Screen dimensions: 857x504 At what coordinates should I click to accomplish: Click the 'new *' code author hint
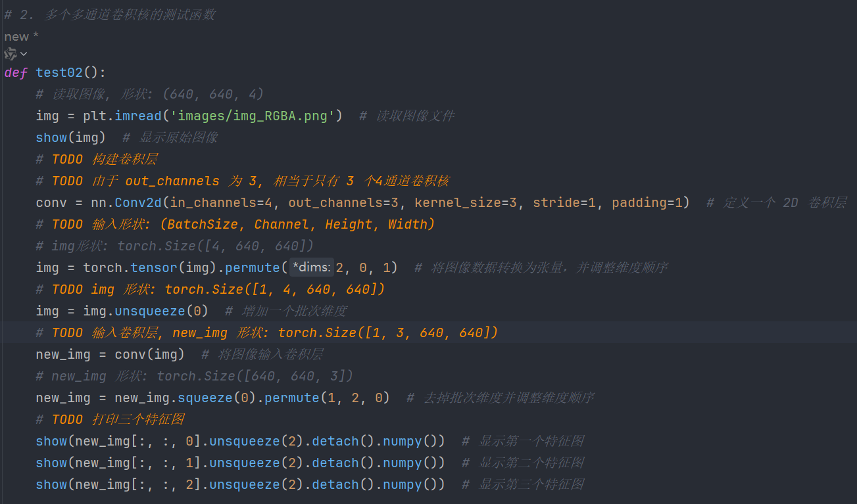pos(21,37)
